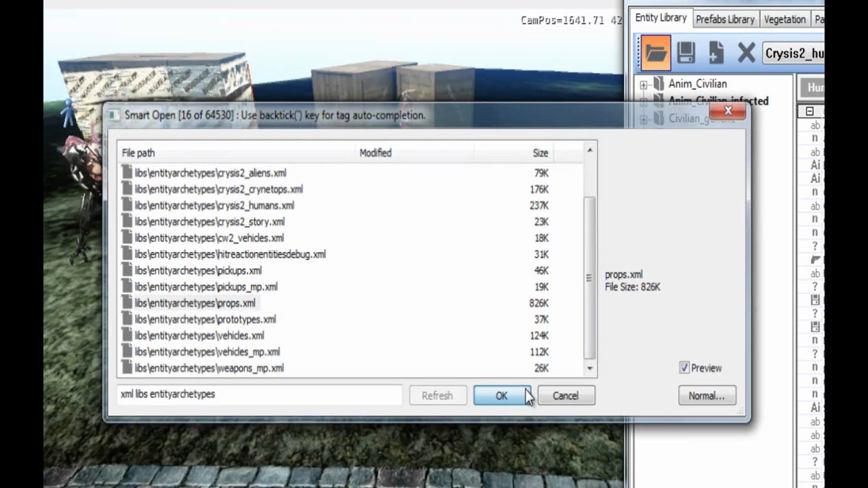868x488 pixels.
Task: Select prototypes.xml in the file list
Action: pos(205,319)
